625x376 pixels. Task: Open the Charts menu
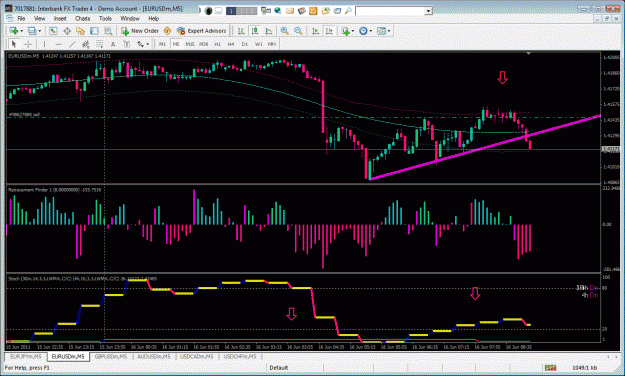click(x=83, y=18)
